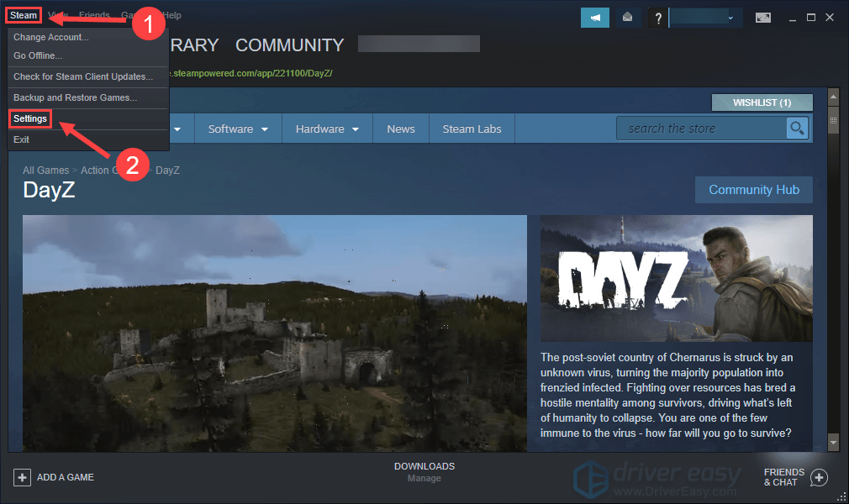Open the Software category dropdown
The width and height of the screenshot is (849, 504).
click(236, 129)
